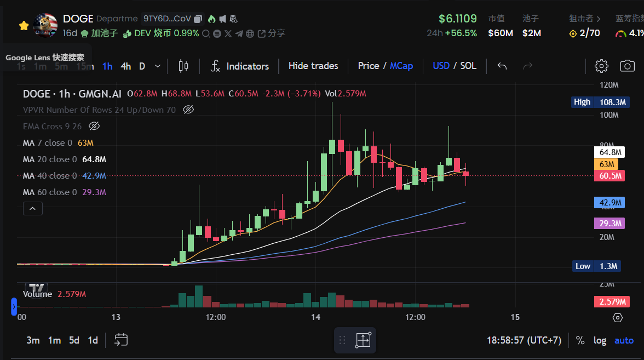This screenshot has height=360, width=644.
Task: Expand the timeframe interval dropdown
Action: coord(158,66)
